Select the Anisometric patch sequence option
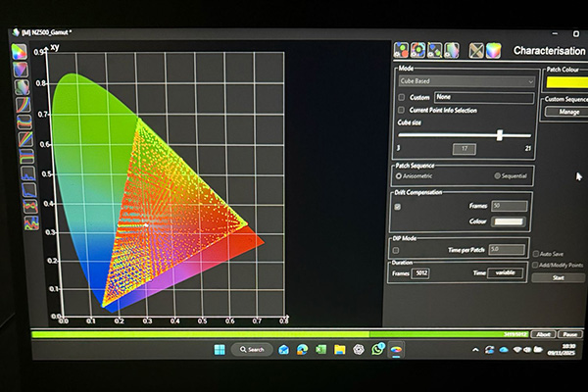Screen dimensions: 588x392 399,176
